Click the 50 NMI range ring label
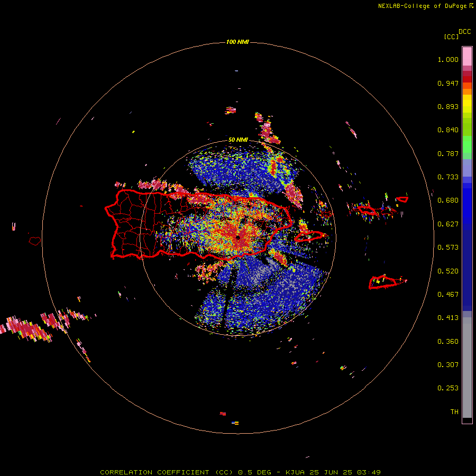The image size is (476, 476). coord(238,140)
